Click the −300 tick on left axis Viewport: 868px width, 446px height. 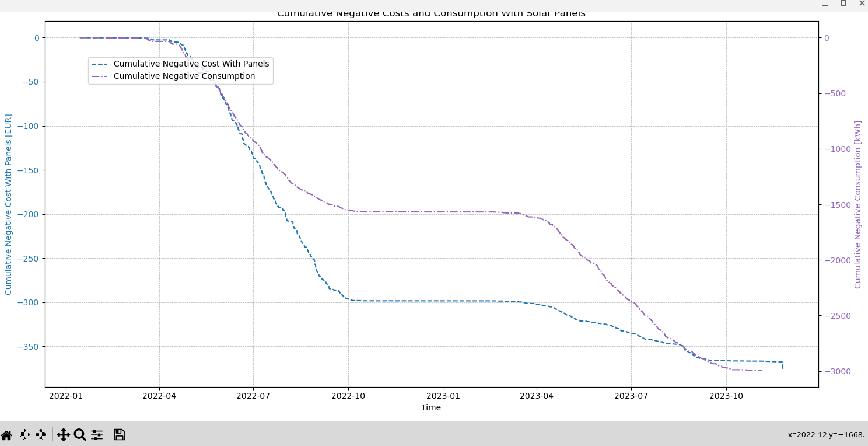click(x=27, y=302)
